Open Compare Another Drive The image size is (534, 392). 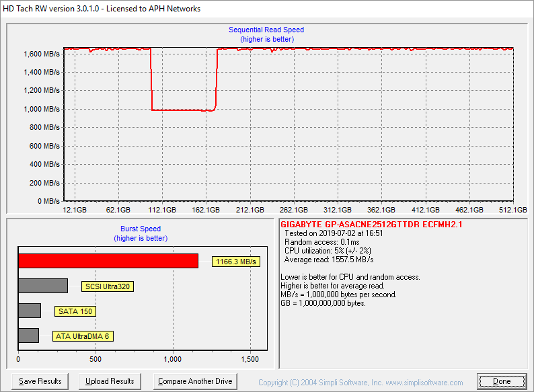click(x=195, y=381)
